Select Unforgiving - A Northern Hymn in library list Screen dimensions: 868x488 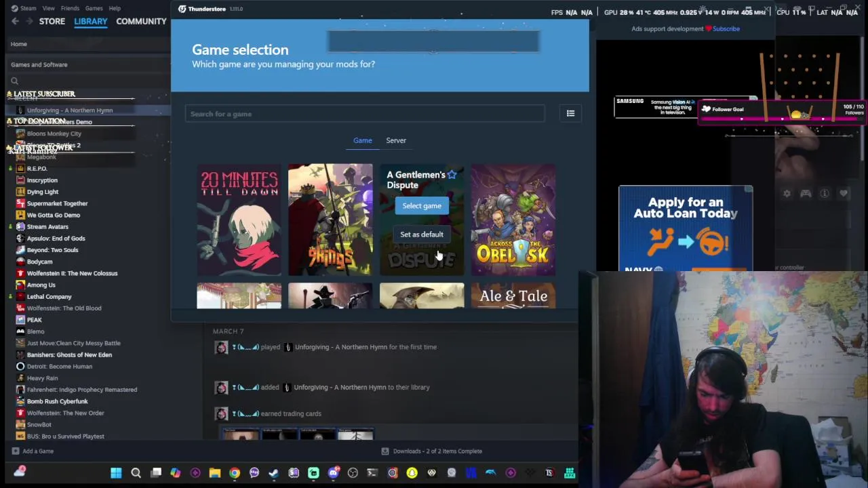pyautogui.click(x=70, y=110)
